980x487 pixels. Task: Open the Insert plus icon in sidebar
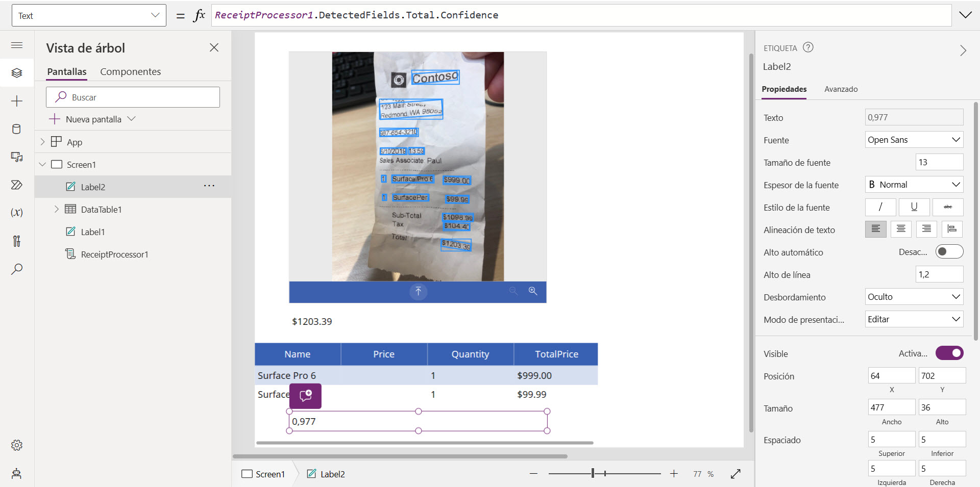point(17,101)
